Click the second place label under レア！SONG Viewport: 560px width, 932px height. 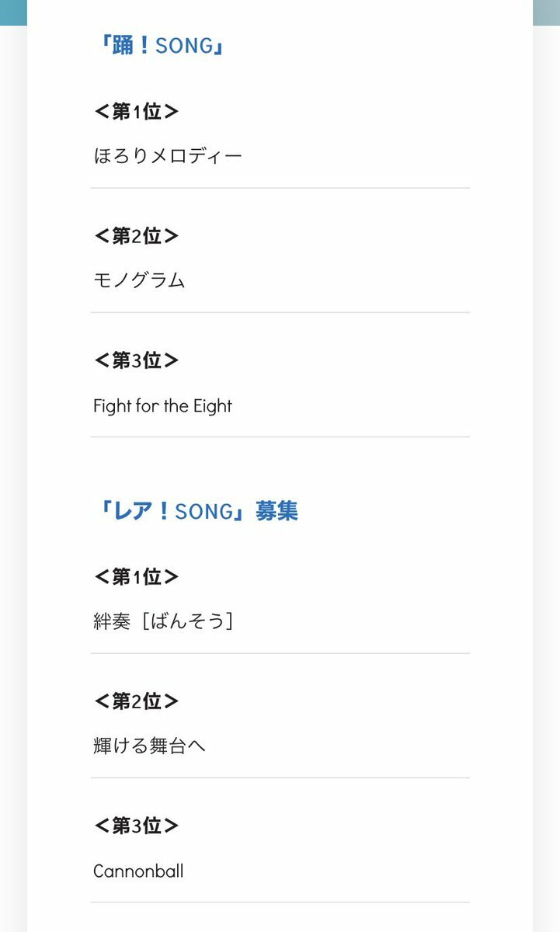pos(137,701)
